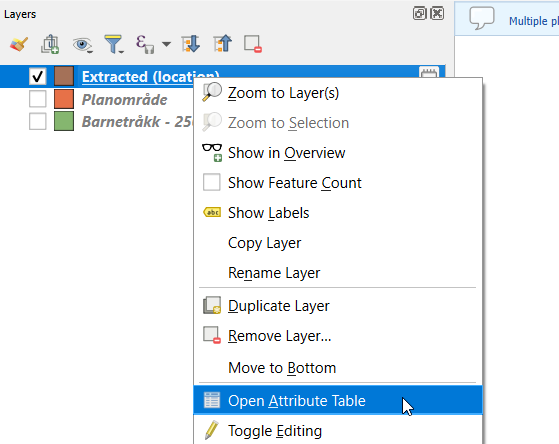The width and height of the screenshot is (559, 444).
Task: Tick the Show Feature Count checkbox
Action: [211, 182]
